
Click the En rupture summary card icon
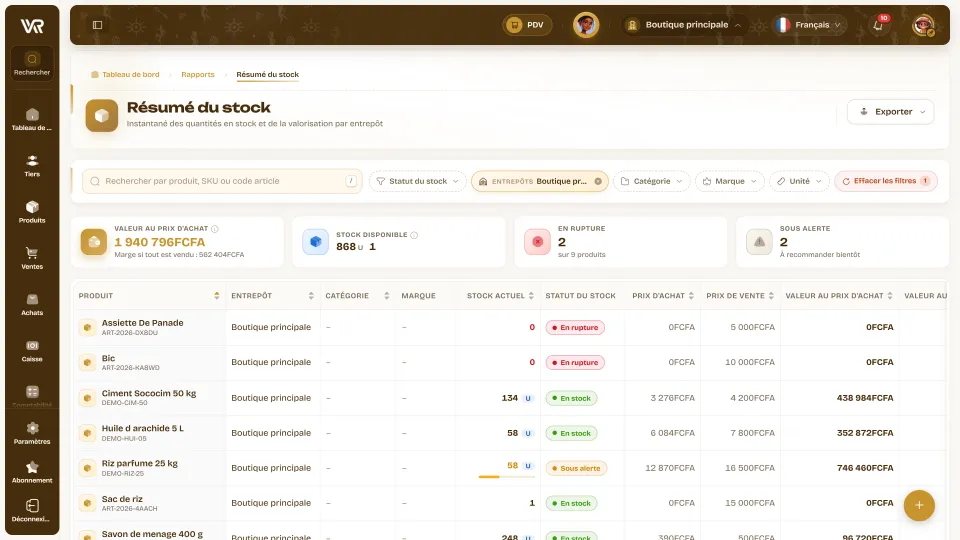tap(538, 242)
